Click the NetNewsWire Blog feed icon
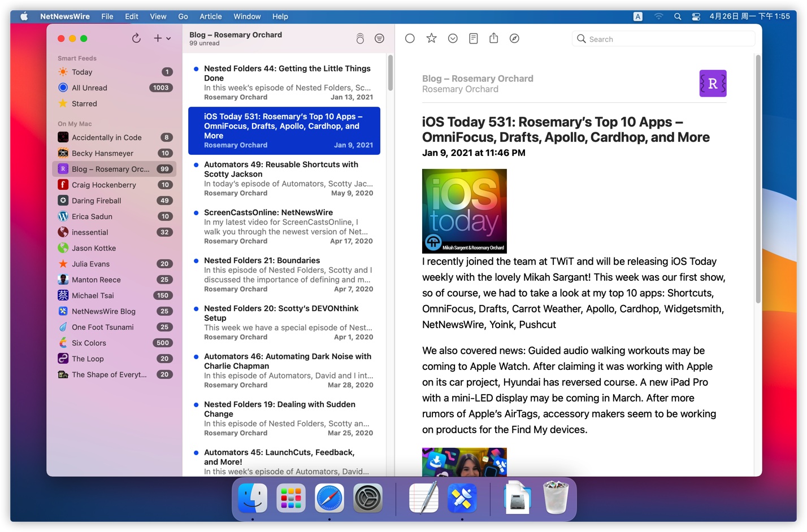Image resolution: width=807 pixels, height=532 pixels. [63, 311]
